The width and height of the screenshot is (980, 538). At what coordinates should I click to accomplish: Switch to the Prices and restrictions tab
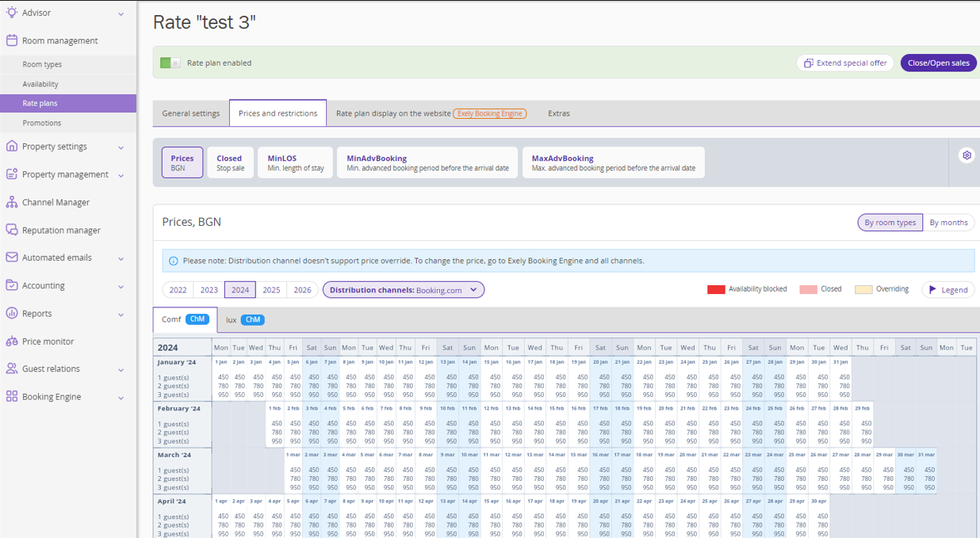click(x=278, y=113)
